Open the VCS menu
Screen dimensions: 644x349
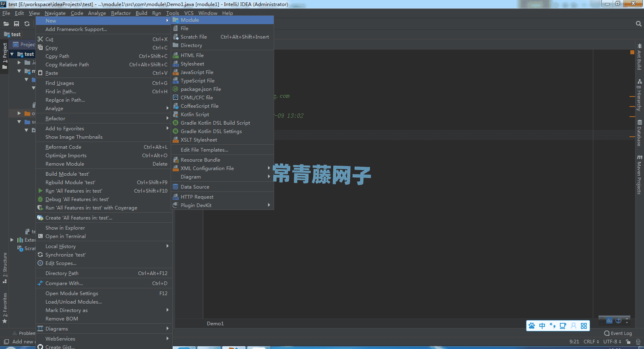(189, 13)
